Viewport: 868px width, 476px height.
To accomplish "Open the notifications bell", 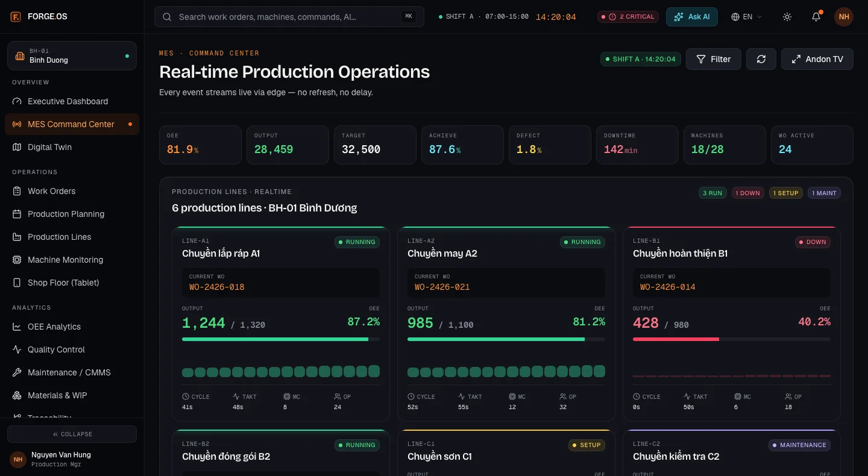I will (816, 17).
